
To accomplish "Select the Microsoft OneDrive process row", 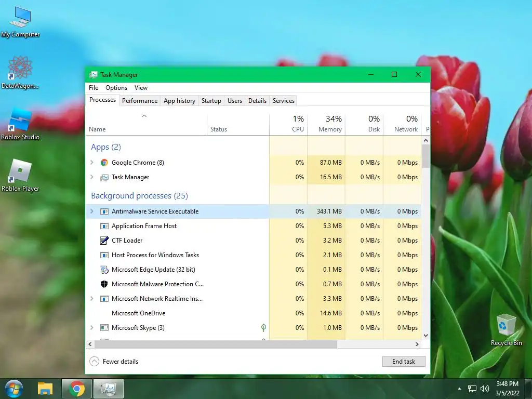I will [x=254, y=313].
